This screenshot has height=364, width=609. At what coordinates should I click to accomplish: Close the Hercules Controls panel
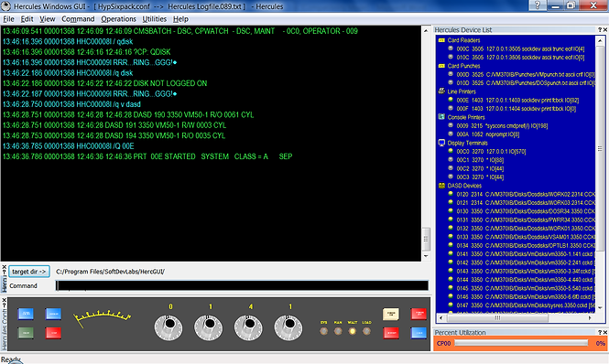(5, 300)
